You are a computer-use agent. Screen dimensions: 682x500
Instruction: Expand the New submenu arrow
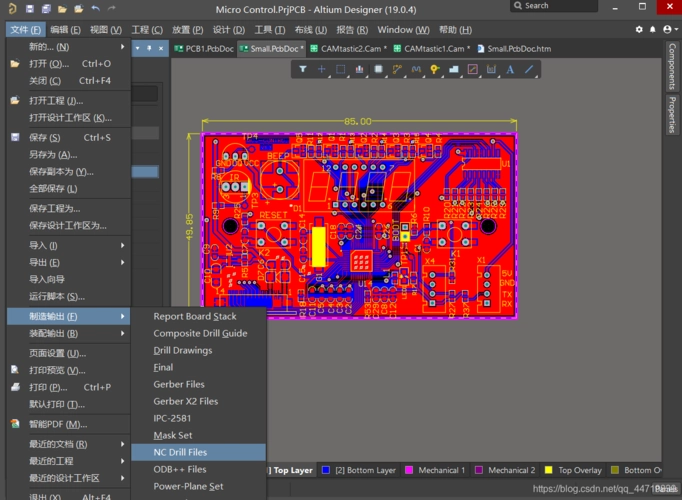123,47
